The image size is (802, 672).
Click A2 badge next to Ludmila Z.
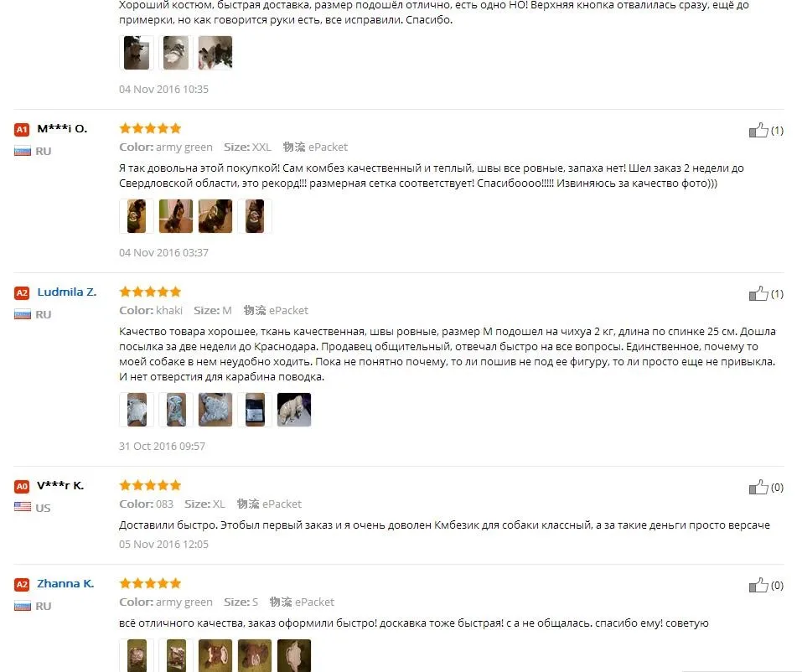(22, 293)
